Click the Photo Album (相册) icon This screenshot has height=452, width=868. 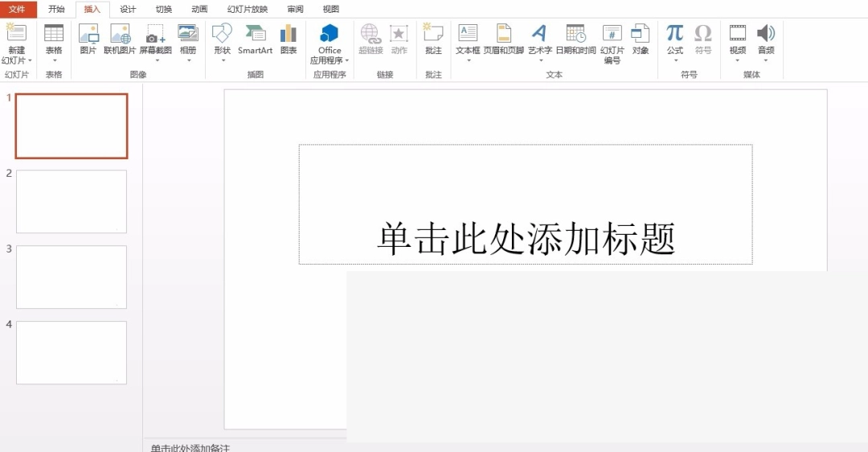(x=187, y=33)
